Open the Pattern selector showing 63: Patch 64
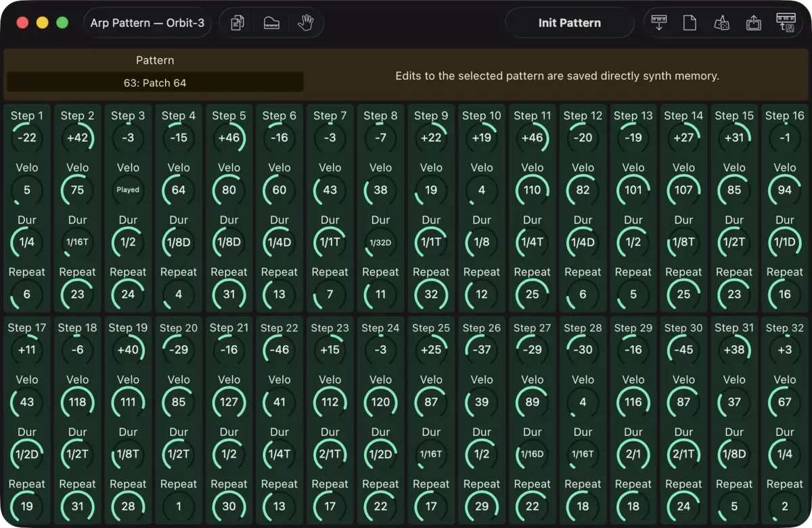The height and width of the screenshot is (528, 812). point(155,83)
